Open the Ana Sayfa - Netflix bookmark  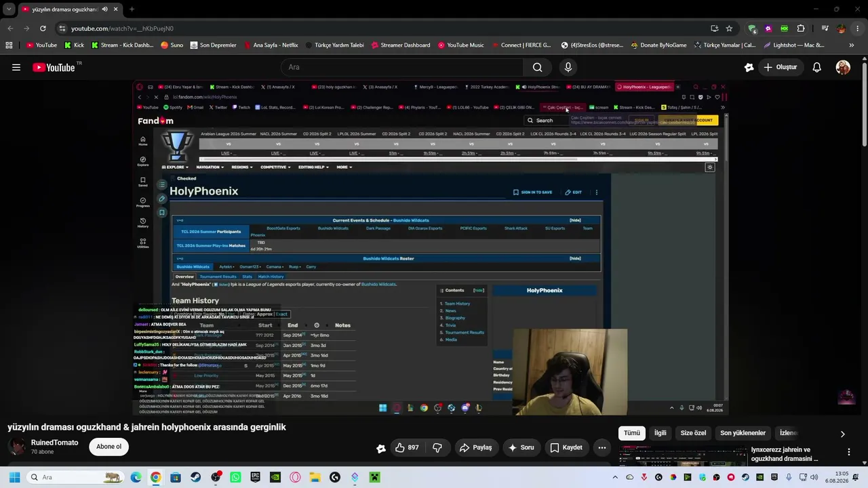(270, 45)
